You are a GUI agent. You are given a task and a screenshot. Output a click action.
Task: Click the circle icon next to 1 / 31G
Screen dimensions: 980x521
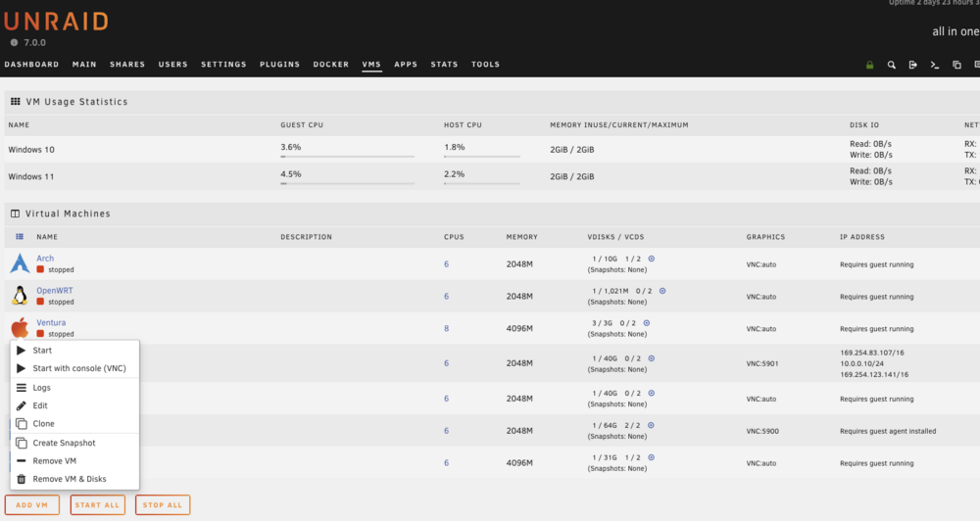pyautogui.click(x=652, y=457)
